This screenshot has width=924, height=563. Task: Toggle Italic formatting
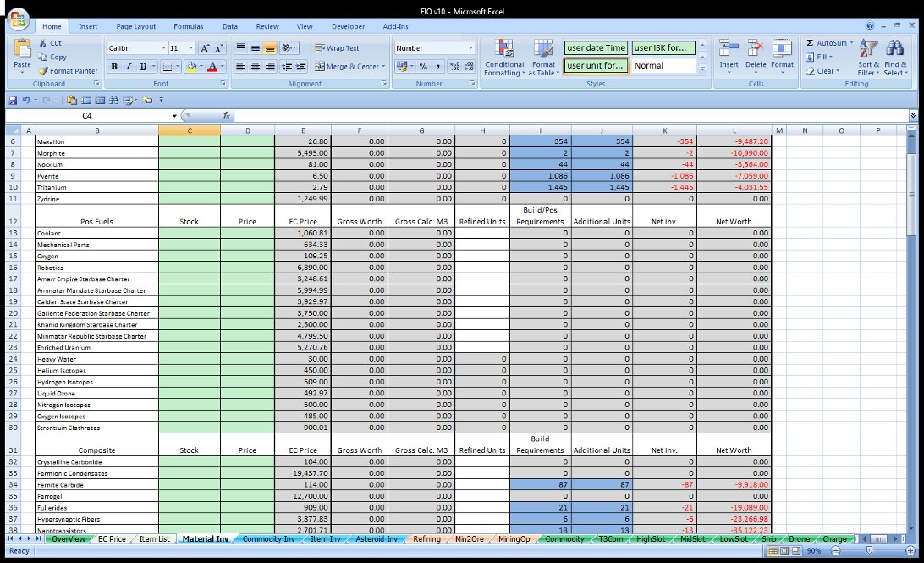coord(129,67)
